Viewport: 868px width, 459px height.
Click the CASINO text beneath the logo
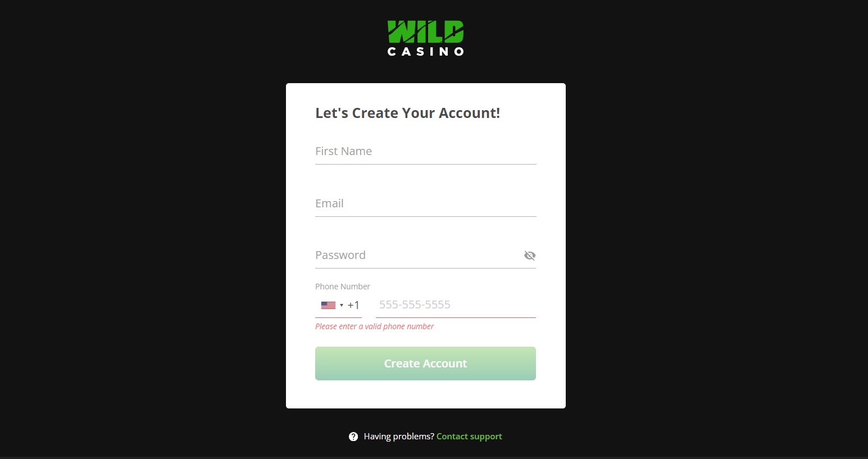pos(425,52)
